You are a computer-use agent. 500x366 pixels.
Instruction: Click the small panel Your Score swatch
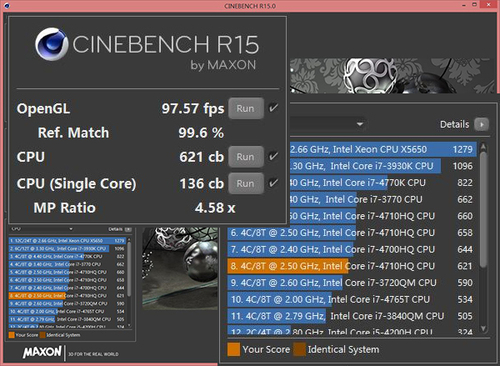click(12, 335)
